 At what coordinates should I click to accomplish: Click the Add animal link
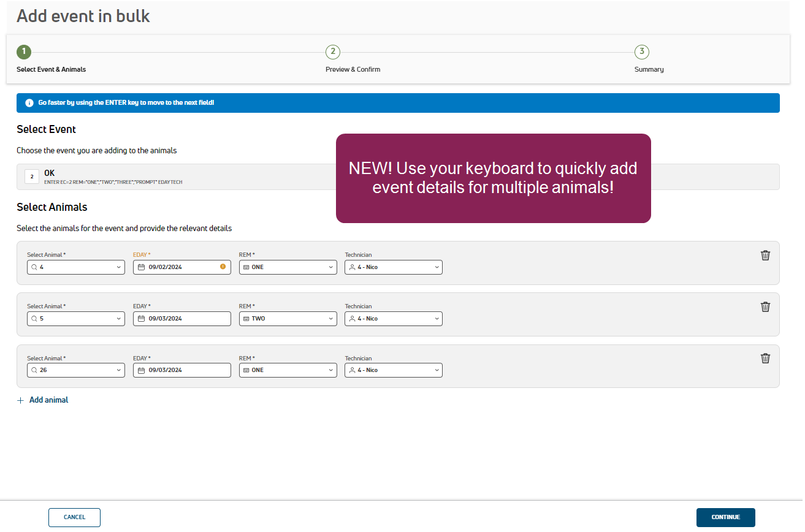coord(48,400)
